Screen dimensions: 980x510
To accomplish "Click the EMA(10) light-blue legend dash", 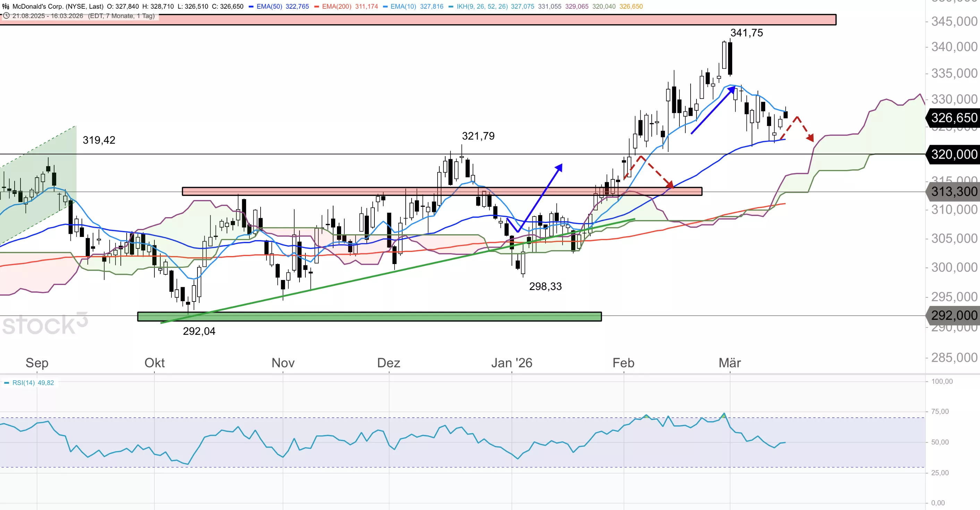I will coord(385,7).
